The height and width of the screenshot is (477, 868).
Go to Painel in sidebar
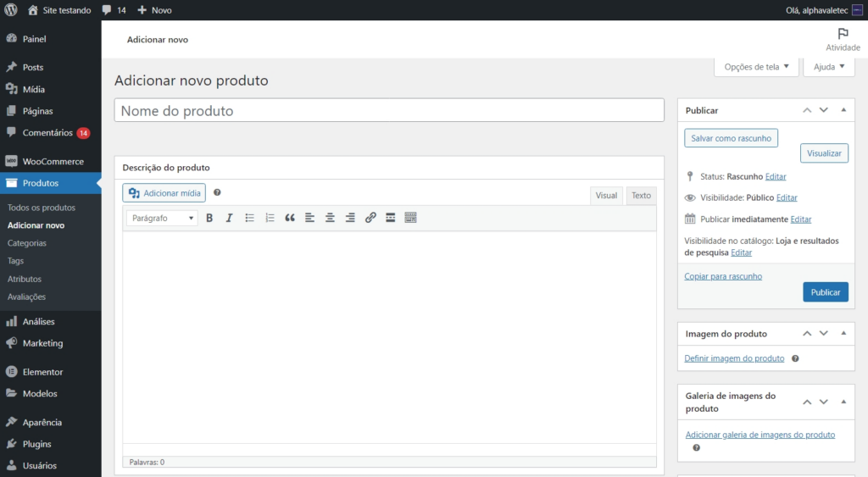[50, 39]
